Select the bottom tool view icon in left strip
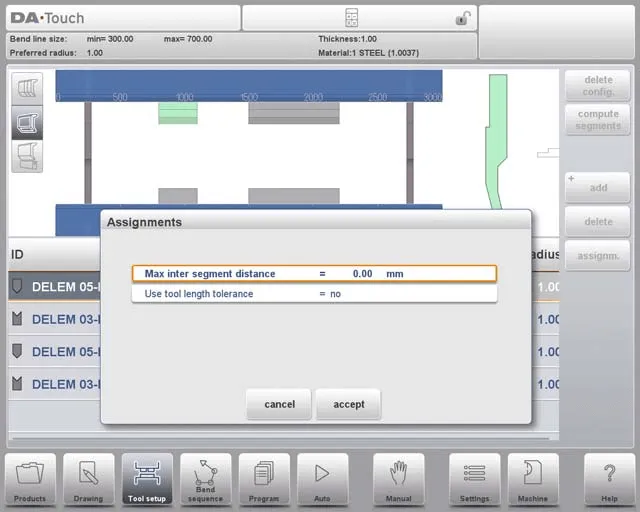640x512 pixels. [x=27, y=155]
